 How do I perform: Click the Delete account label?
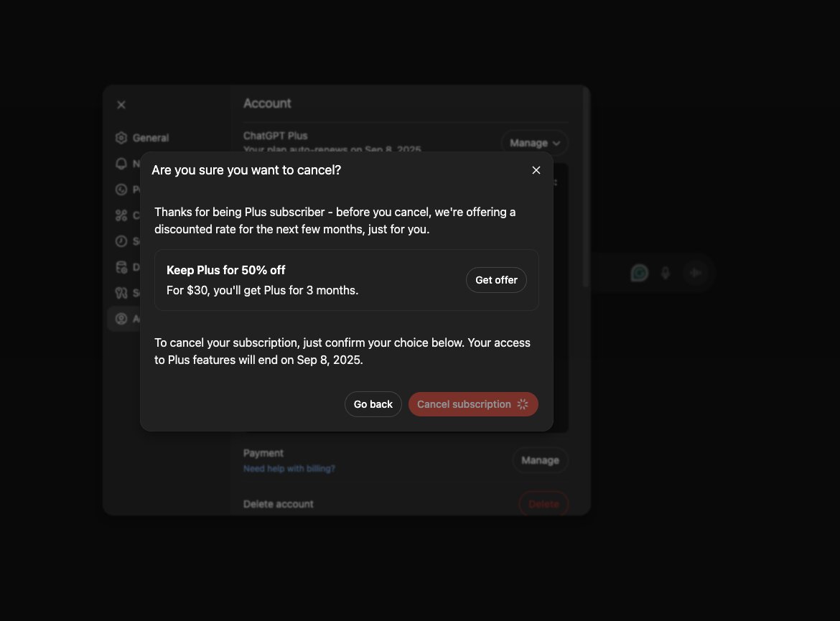click(x=278, y=504)
